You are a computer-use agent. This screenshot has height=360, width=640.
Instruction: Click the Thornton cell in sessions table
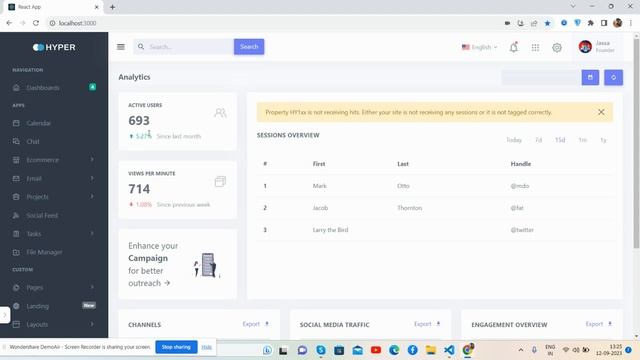[x=409, y=208]
